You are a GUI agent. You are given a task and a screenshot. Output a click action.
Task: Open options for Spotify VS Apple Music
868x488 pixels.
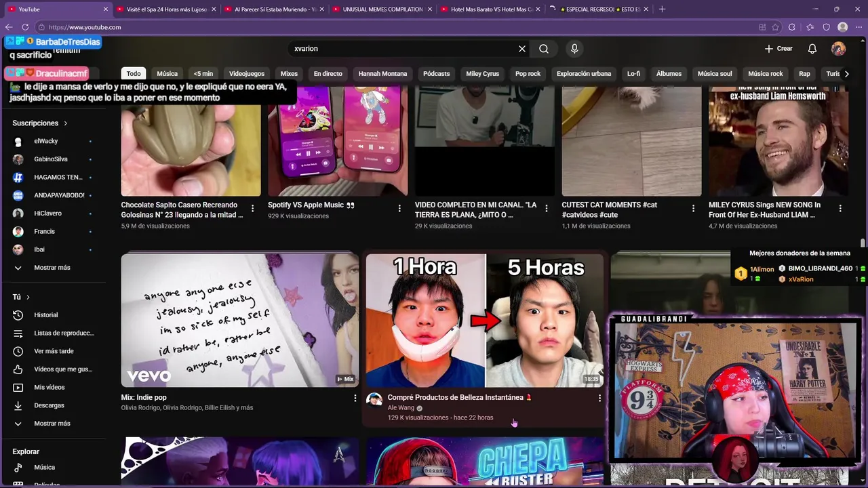tap(399, 209)
